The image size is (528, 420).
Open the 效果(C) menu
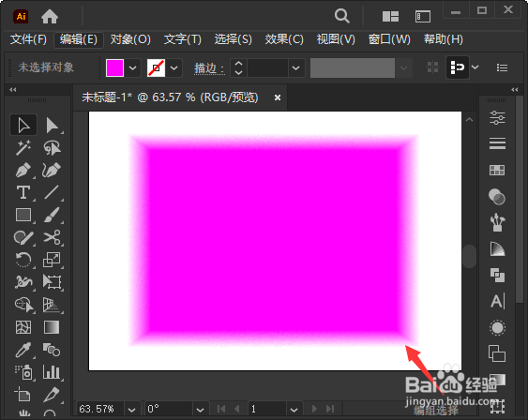[x=284, y=39]
